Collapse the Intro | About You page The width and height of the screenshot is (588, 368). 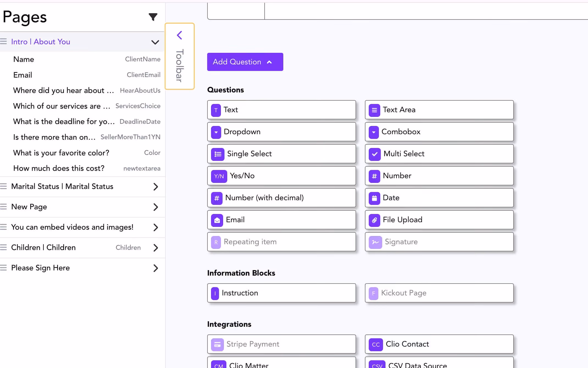point(155,42)
